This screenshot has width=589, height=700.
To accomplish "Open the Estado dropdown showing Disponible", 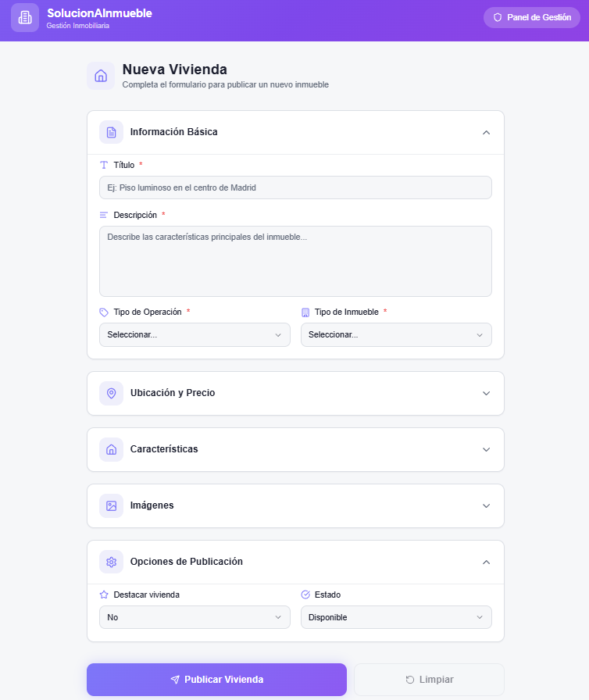I will pyautogui.click(x=396, y=617).
